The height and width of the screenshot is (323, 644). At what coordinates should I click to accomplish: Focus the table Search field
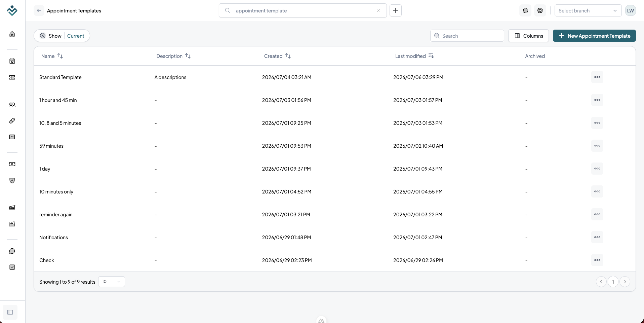467,36
